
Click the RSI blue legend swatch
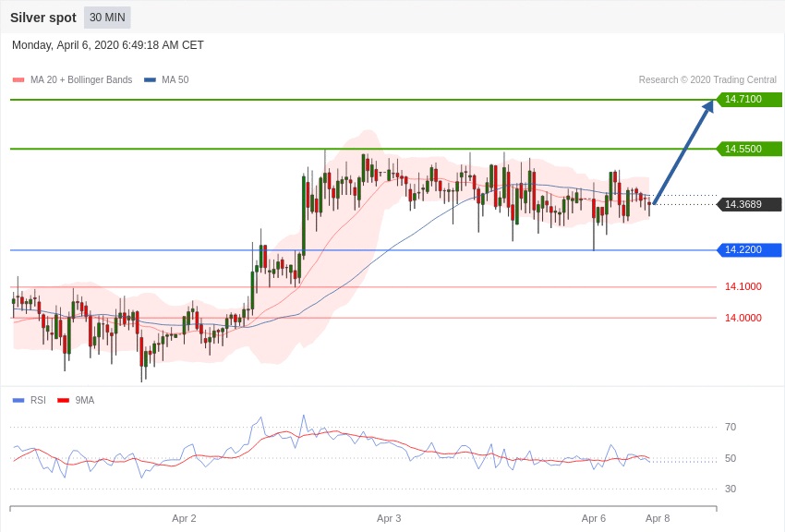tap(18, 400)
